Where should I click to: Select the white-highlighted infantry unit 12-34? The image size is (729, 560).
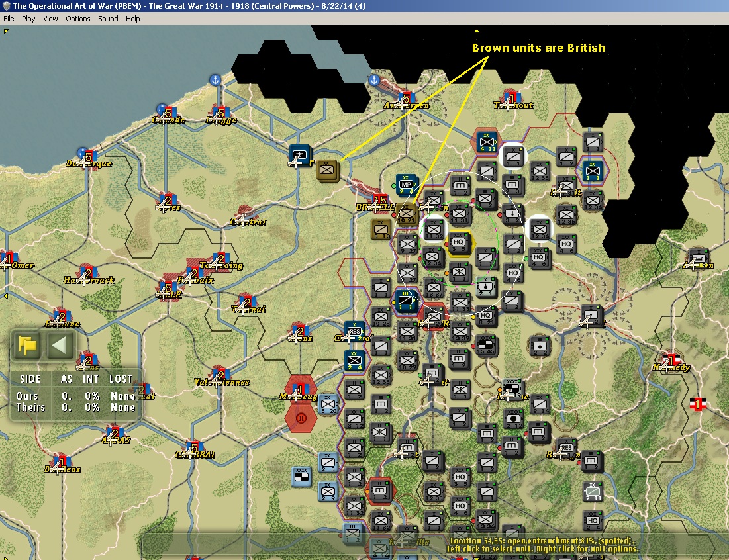coord(540,229)
